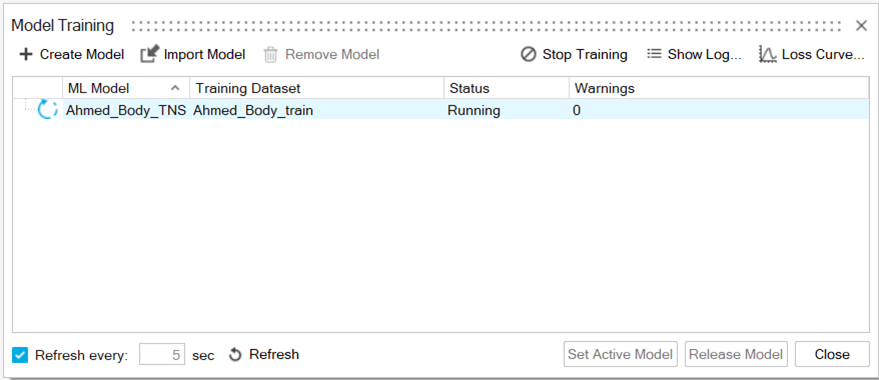Click the Status column header
The height and width of the screenshot is (380, 879).
pyautogui.click(x=507, y=88)
